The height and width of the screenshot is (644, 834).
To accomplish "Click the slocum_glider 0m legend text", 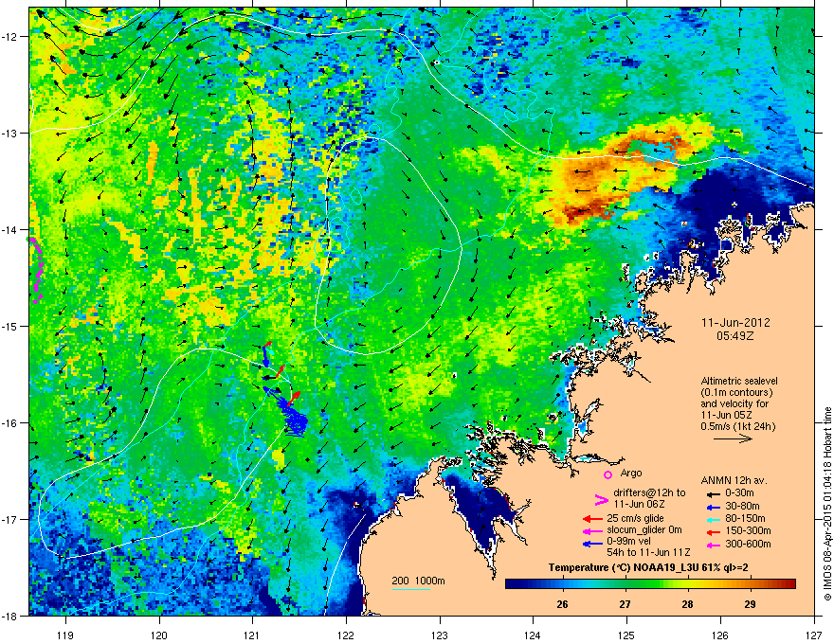I will [644, 530].
